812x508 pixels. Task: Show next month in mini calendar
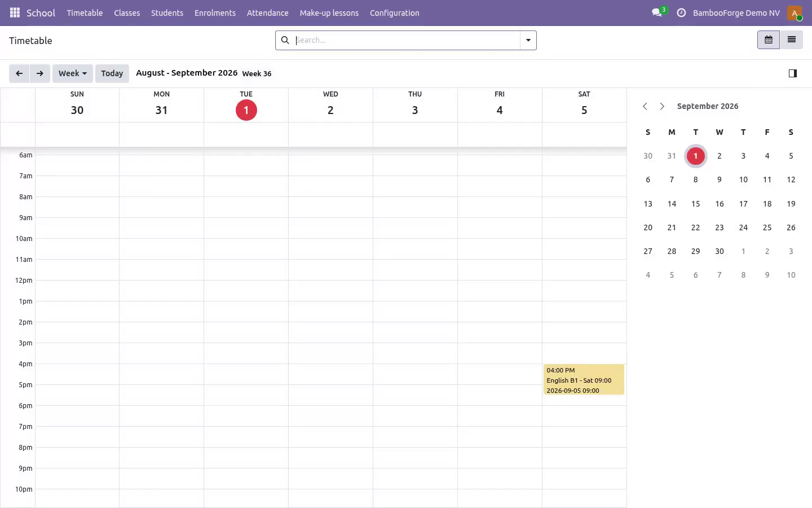[x=662, y=106]
